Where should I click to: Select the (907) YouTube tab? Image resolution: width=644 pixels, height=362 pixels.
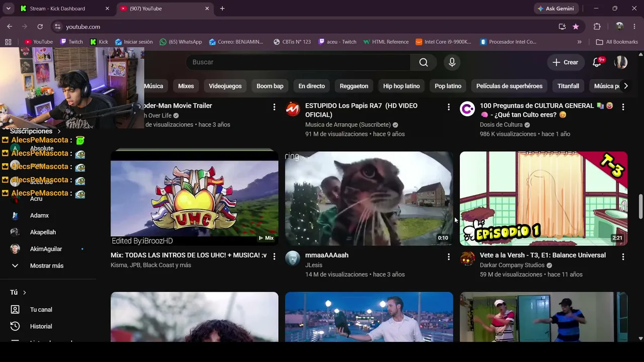(x=165, y=9)
